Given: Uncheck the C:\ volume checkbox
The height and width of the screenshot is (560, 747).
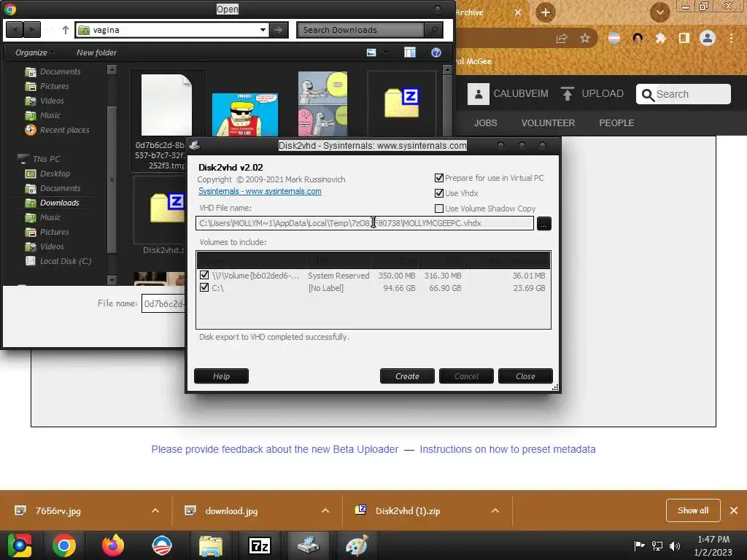Looking at the screenshot, I should tap(204, 287).
